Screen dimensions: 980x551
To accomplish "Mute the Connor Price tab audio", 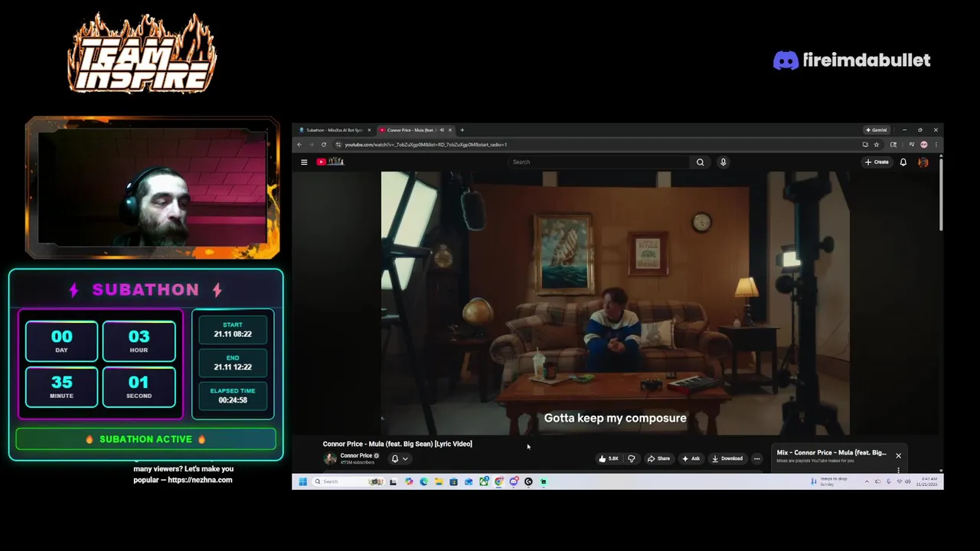I will (x=442, y=130).
